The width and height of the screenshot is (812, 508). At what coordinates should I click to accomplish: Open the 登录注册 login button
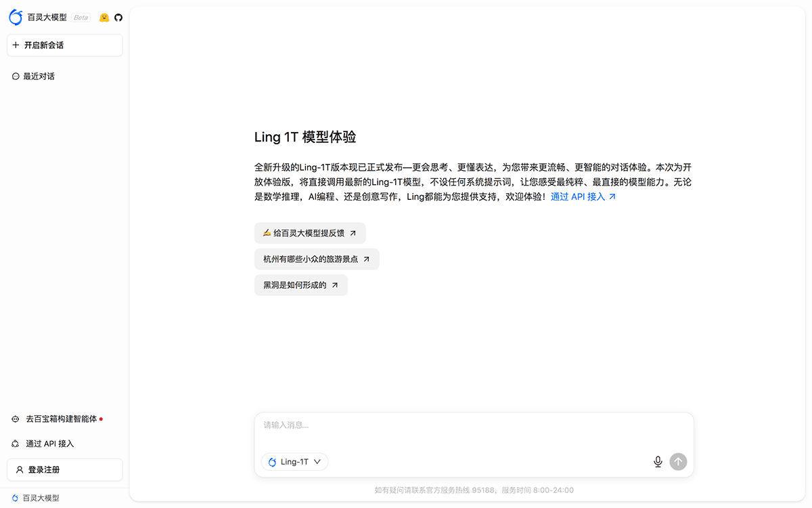pyautogui.click(x=64, y=469)
